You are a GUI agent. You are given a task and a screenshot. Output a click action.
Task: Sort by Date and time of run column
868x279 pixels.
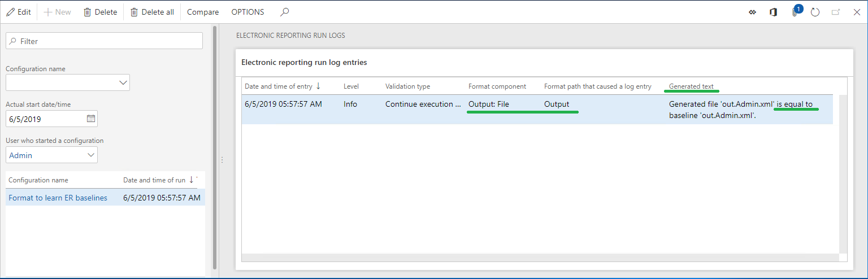point(154,180)
